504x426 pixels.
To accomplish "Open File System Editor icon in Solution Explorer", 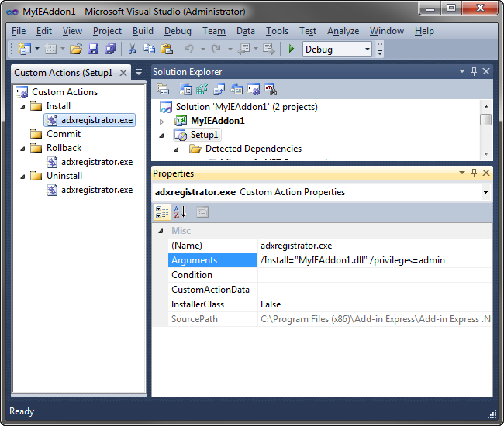I will pos(185,89).
